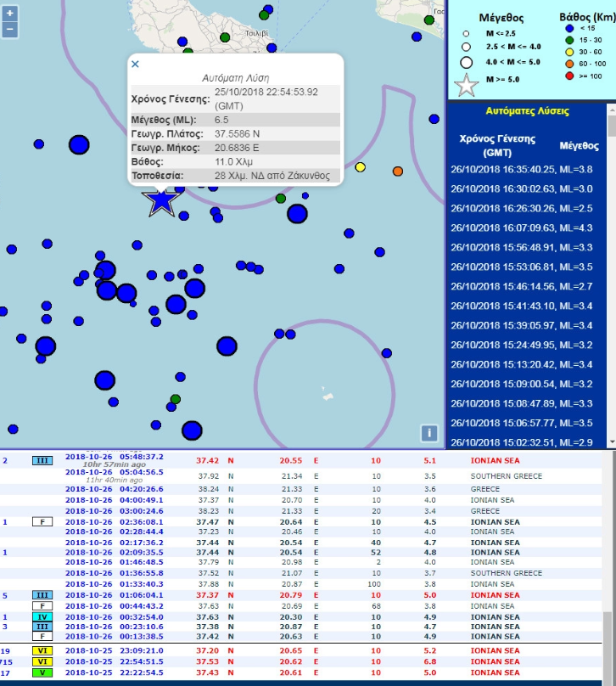Select the blue star epicenter marker
Image resolution: width=616 pixels, height=686 pixels.
pos(161,200)
